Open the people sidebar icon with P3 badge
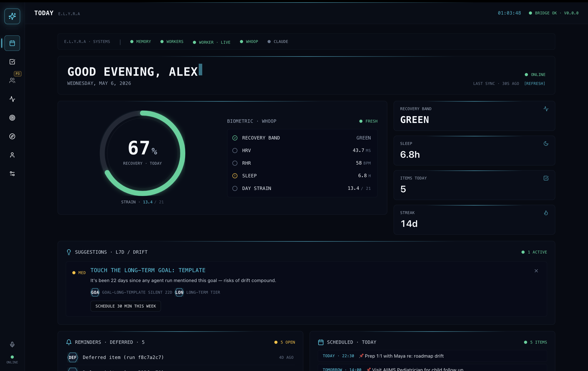Viewport: 588px width, 371px height. 12,80
